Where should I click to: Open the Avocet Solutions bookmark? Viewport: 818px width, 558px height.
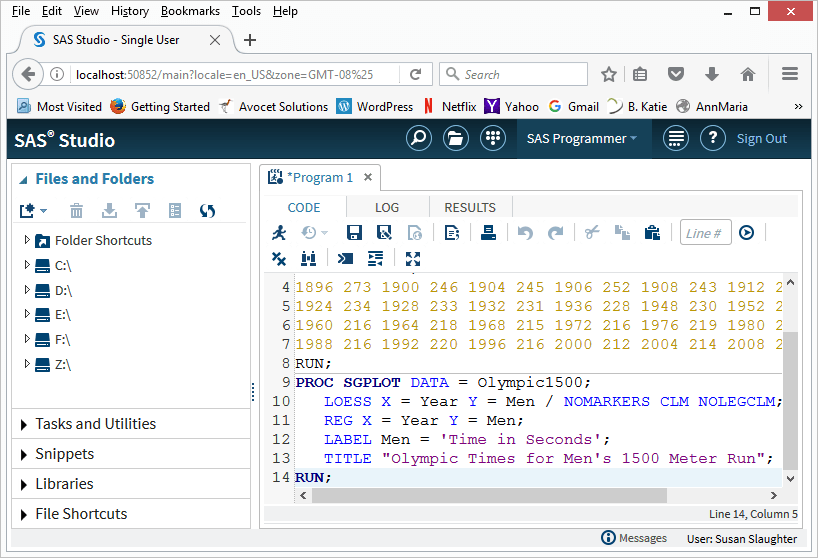click(274, 106)
